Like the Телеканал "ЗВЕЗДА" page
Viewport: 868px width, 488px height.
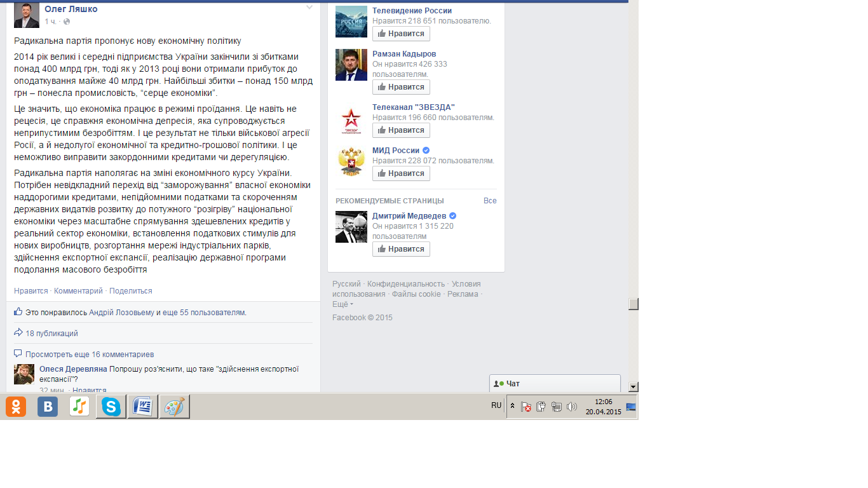click(401, 130)
